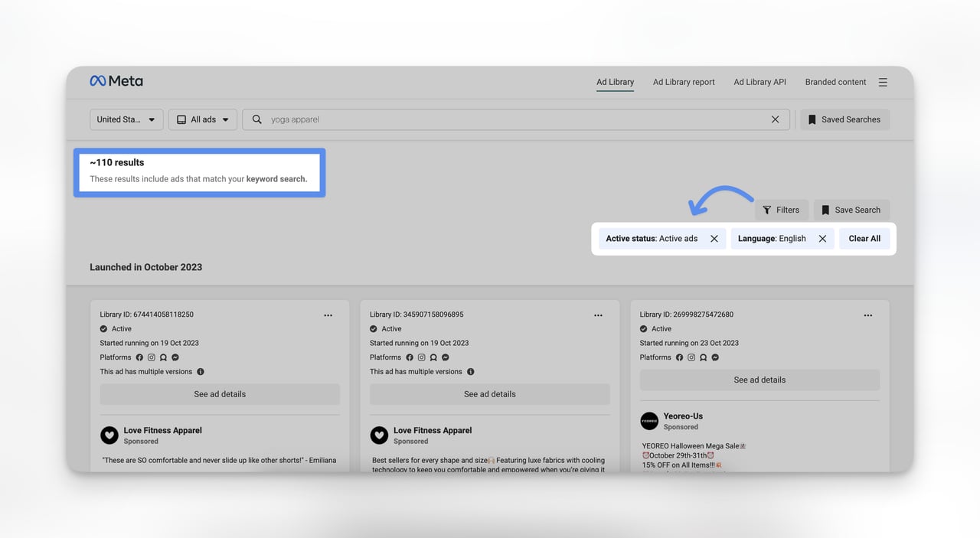See ad details for Yeoreo-Us ad

pyautogui.click(x=759, y=380)
